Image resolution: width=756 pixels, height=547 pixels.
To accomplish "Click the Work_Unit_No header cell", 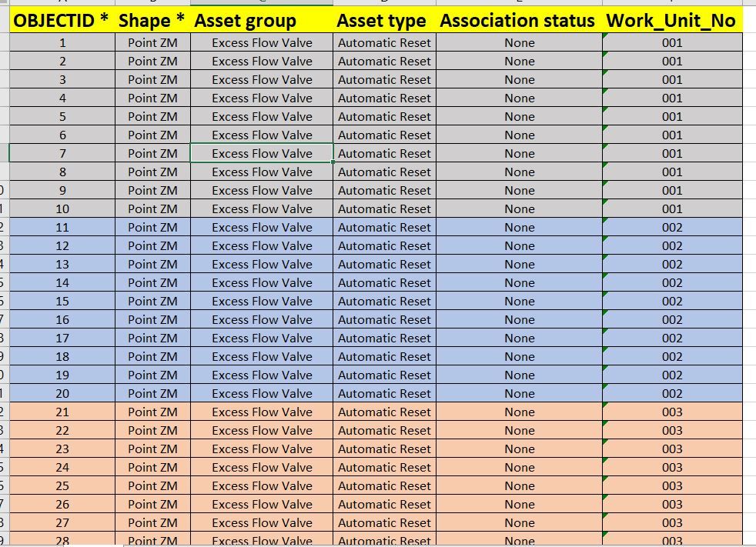I will [x=671, y=21].
